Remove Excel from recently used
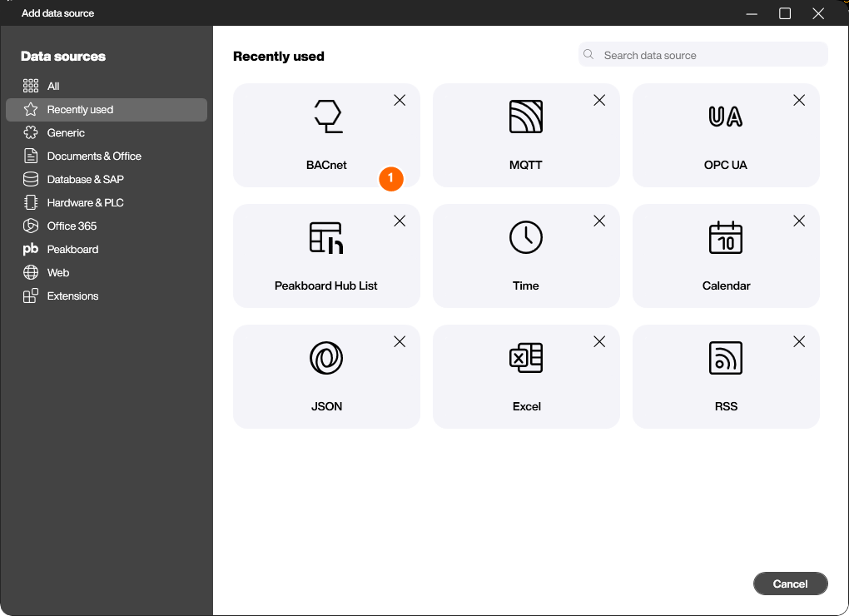Viewport: 849px width, 616px height. click(599, 341)
